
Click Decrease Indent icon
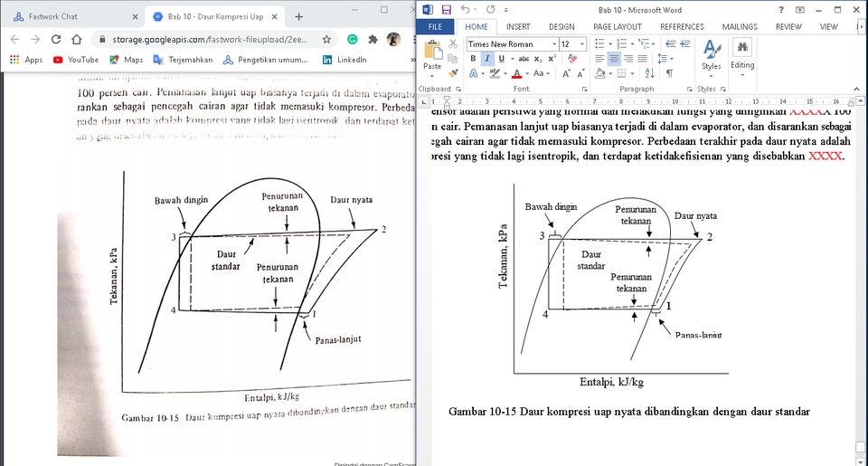coord(670,43)
